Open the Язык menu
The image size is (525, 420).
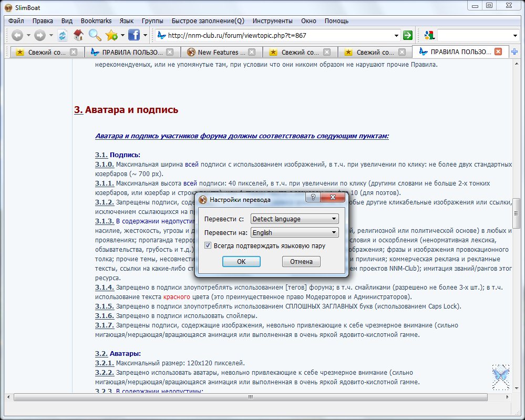(126, 21)
